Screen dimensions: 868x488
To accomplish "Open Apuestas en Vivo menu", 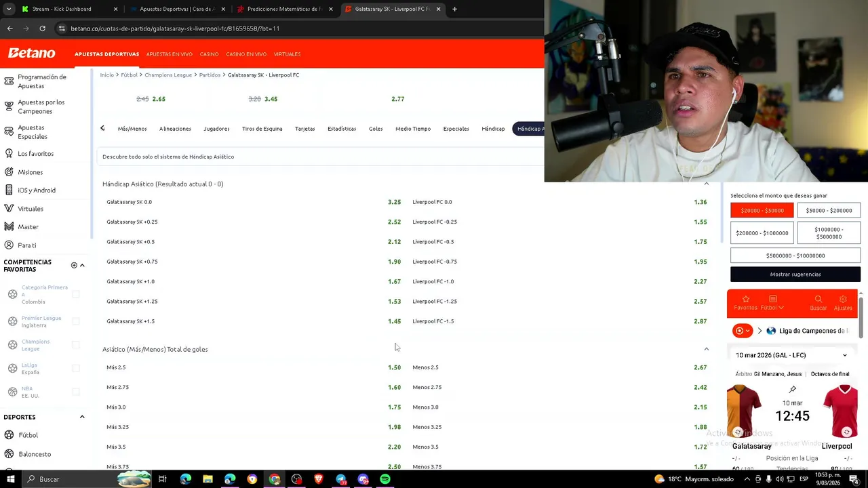I will (170, 54).
